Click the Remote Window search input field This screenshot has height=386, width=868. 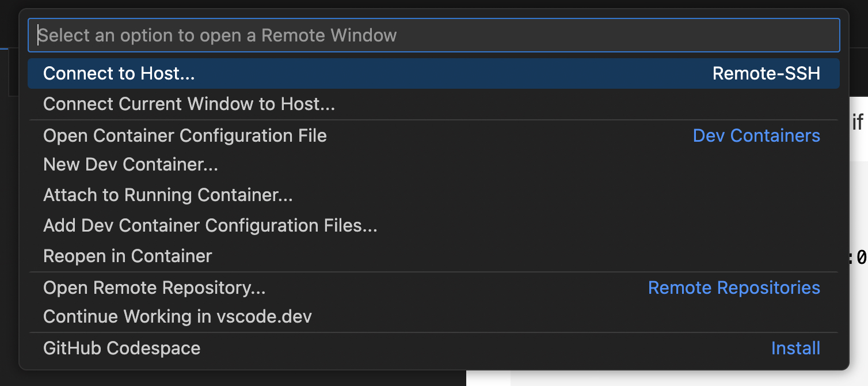433,36
